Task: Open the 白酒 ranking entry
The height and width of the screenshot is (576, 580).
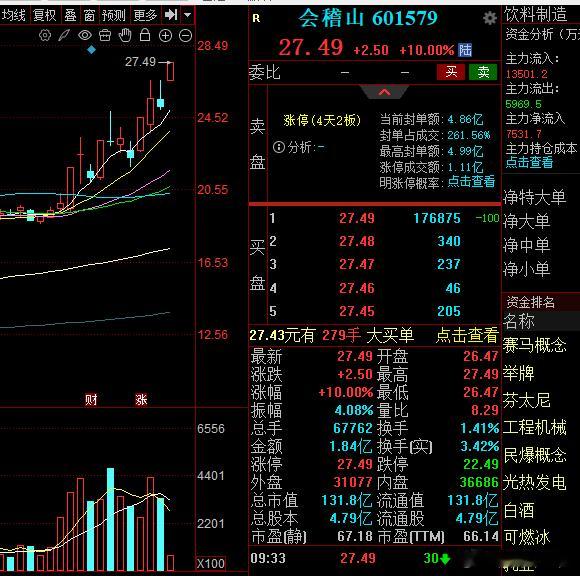Action: coord(519,510)
